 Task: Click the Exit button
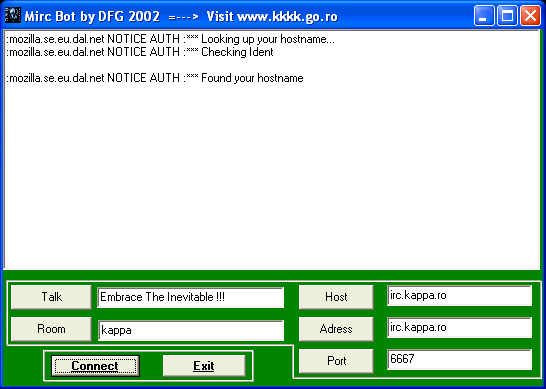pos(204,366)
